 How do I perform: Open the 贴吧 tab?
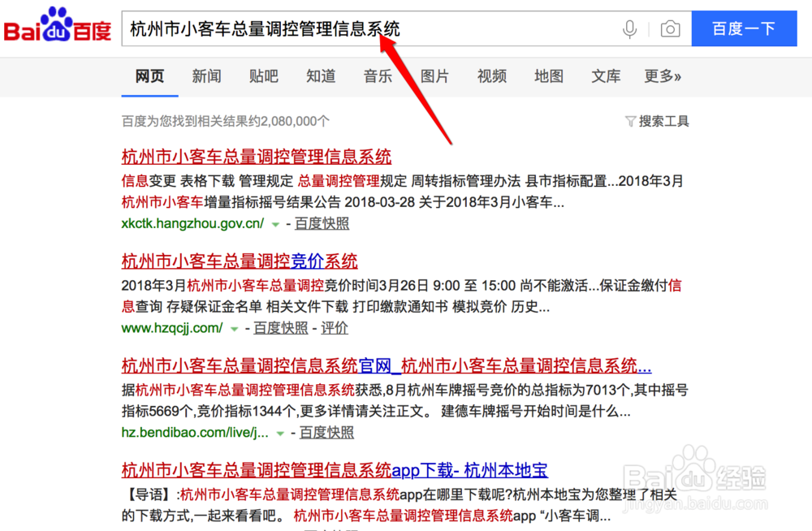(x=264, y=76)
